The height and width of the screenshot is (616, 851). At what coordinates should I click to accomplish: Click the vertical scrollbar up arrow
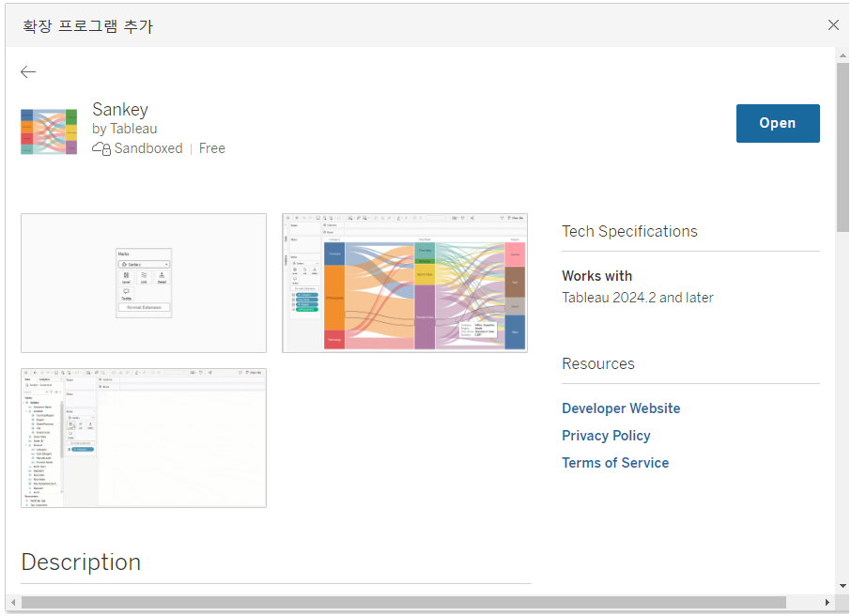(843, 55)
